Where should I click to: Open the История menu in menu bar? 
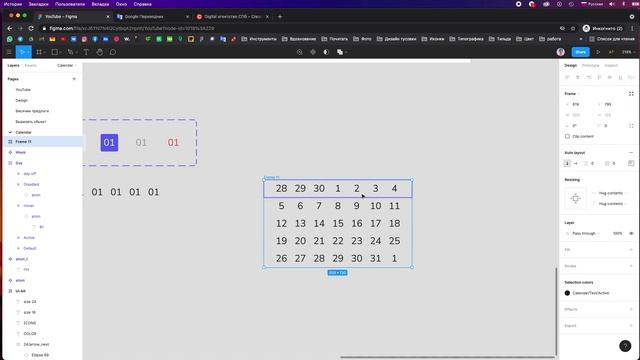coord(13,4)
